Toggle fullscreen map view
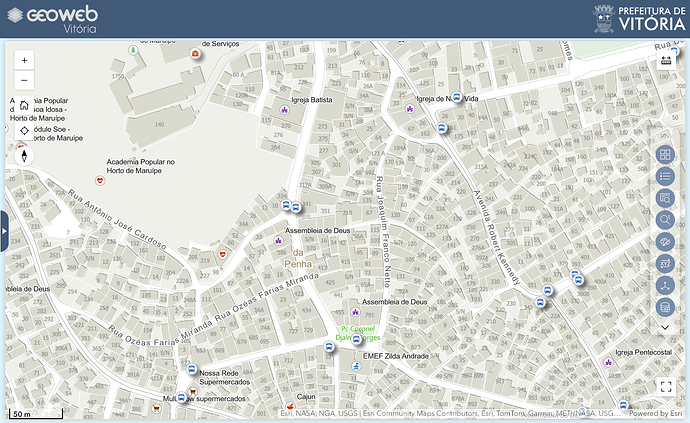 (x=667, y=387)
